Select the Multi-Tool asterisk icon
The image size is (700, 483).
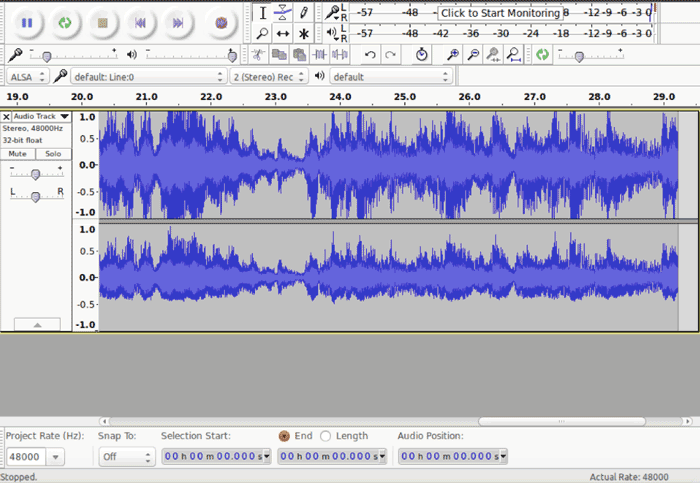(x=304, y=33)
